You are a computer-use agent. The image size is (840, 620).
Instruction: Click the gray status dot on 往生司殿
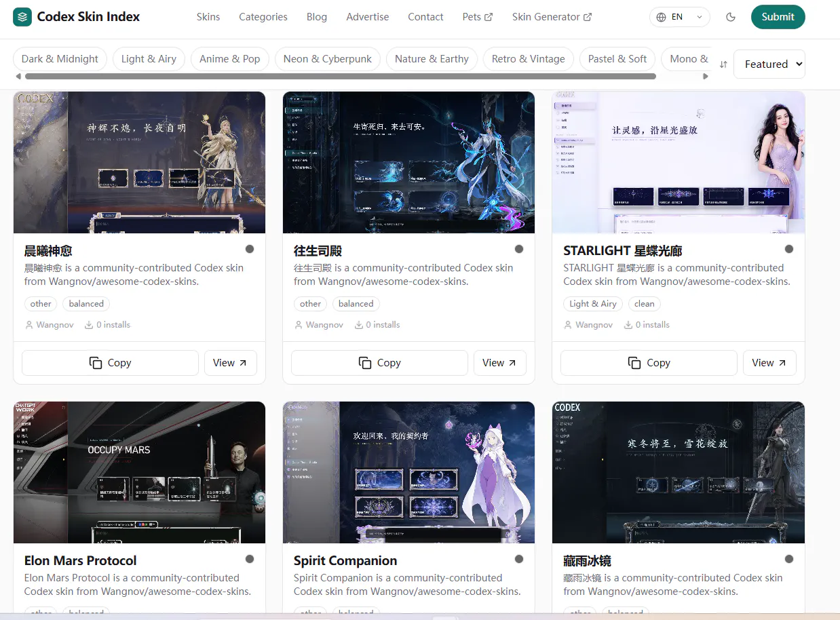point(519,249)
